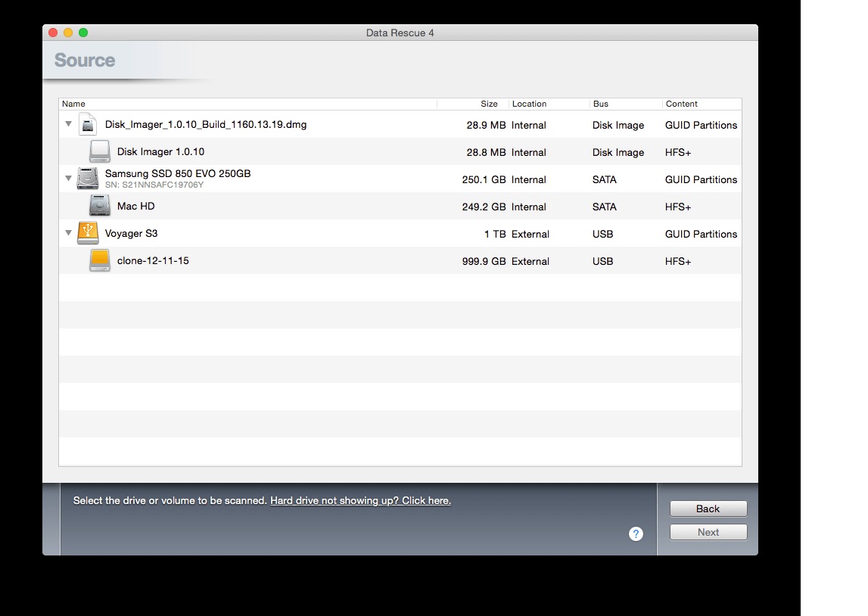Click External location in clone-12-11-15 row
This screenshot has width=868, height=616.
pos(530,261)
